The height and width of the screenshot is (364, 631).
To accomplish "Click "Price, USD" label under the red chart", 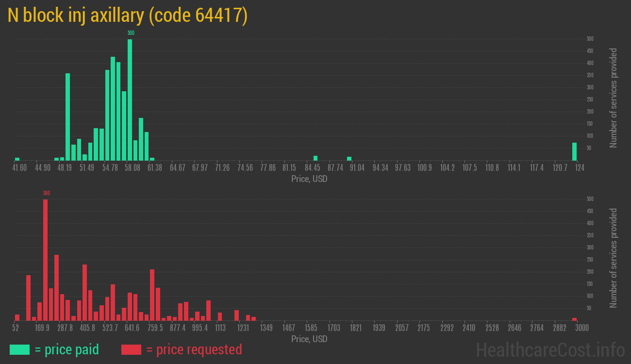I will 309,339.
